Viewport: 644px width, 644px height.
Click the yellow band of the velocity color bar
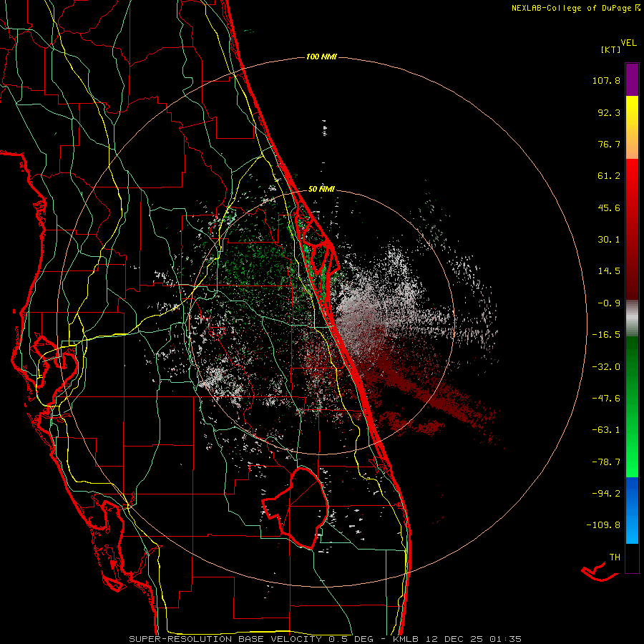(x=632, y=110)
